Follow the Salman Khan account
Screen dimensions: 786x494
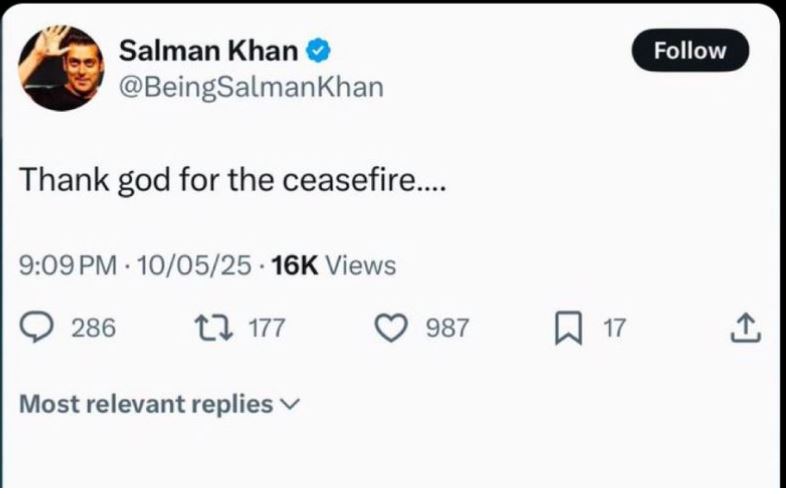click(x=690, y=50)
